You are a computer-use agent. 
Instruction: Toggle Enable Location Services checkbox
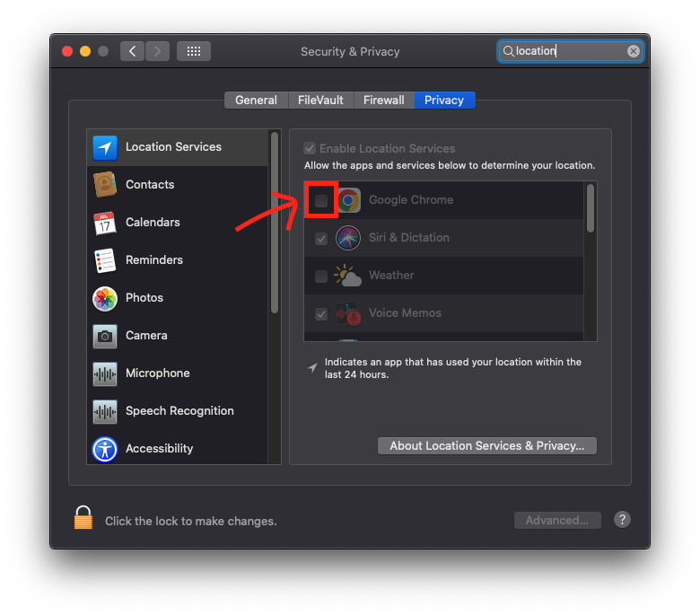(x=310, y=148)
